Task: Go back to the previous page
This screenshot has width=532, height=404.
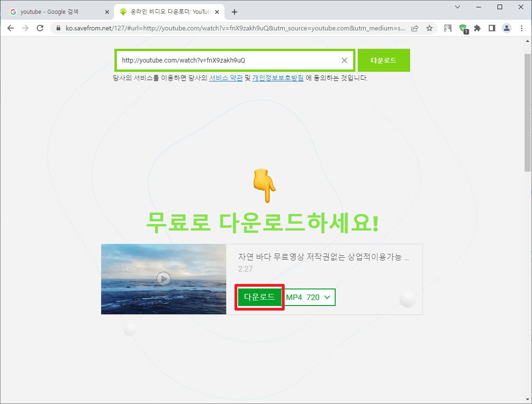Action: [11, 28]
